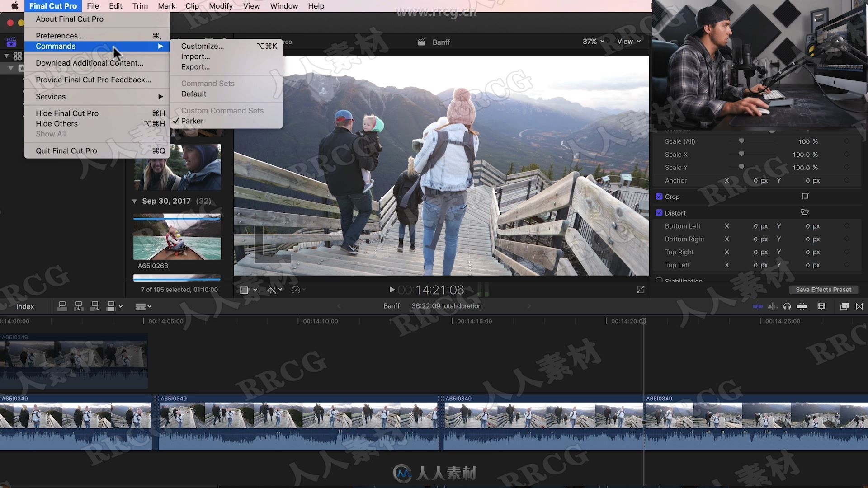Open the timeline Index button

coord(25,306)
